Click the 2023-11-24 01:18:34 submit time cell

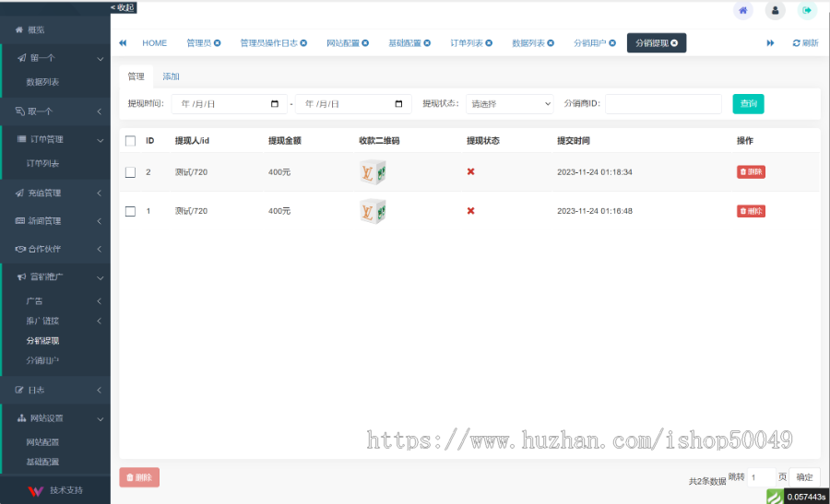[595, 172]
